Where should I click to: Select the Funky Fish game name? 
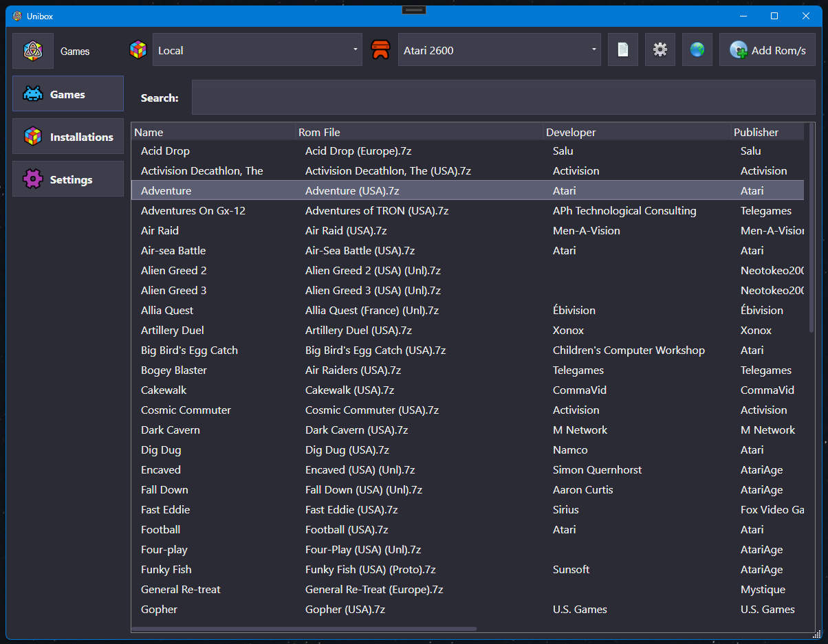(166, 569)
